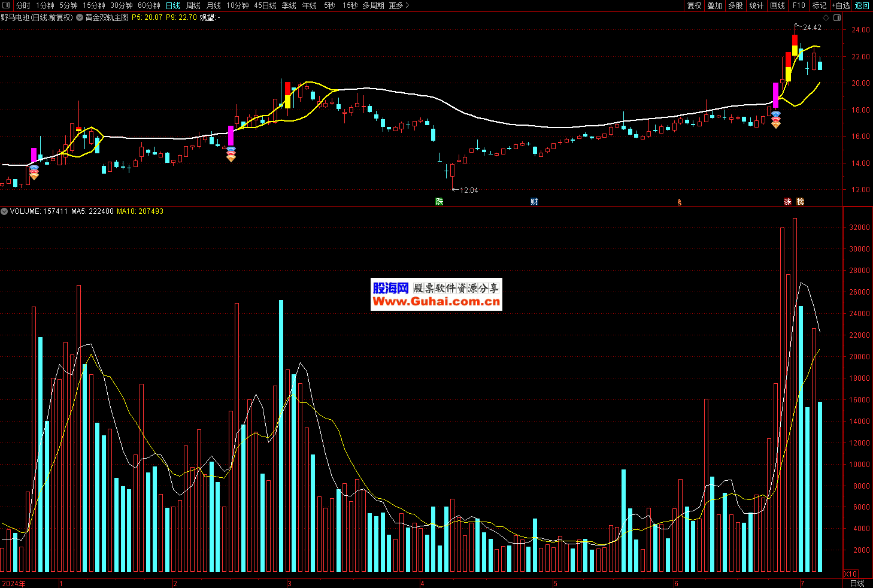873x588 pixels.
Task: Click the 野马电池(日线,前复权) stock title
Action: [x=37, y=17]
